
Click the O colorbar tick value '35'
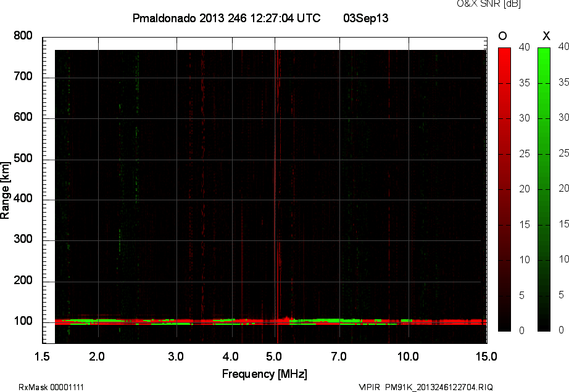(525, 83)
